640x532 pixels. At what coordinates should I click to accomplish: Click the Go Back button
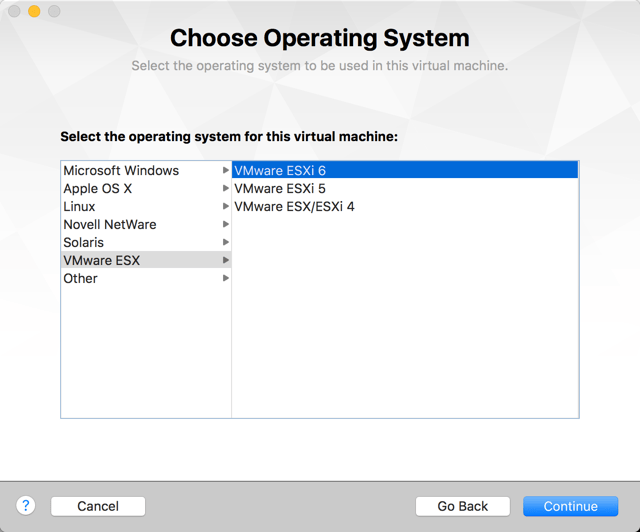point(462,506)
